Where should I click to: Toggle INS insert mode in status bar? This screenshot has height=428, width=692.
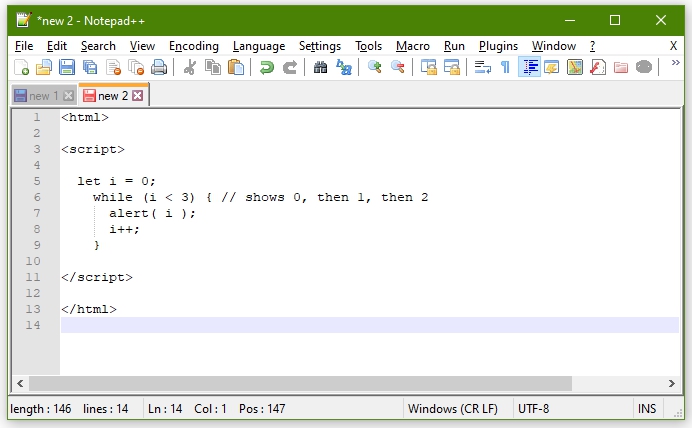[x=647, y=409]
